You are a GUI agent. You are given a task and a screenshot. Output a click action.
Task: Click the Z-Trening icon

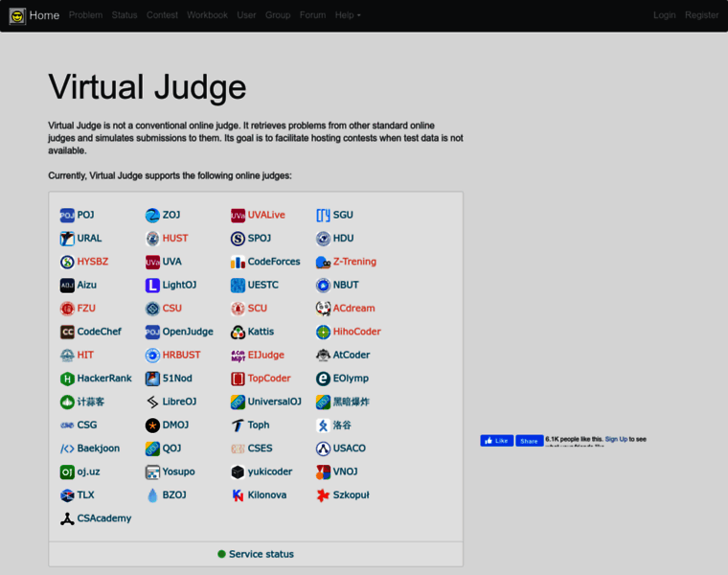pyautogui.click(x=323, y=262)
